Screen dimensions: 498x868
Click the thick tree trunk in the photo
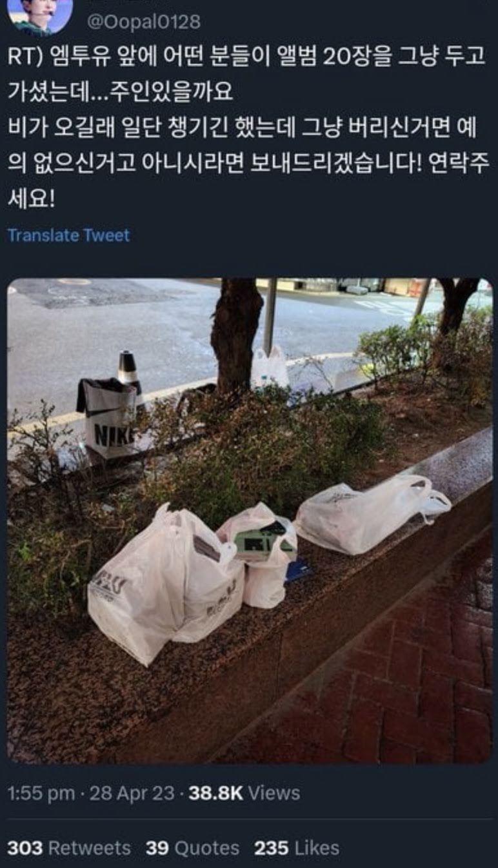[236, 335]
